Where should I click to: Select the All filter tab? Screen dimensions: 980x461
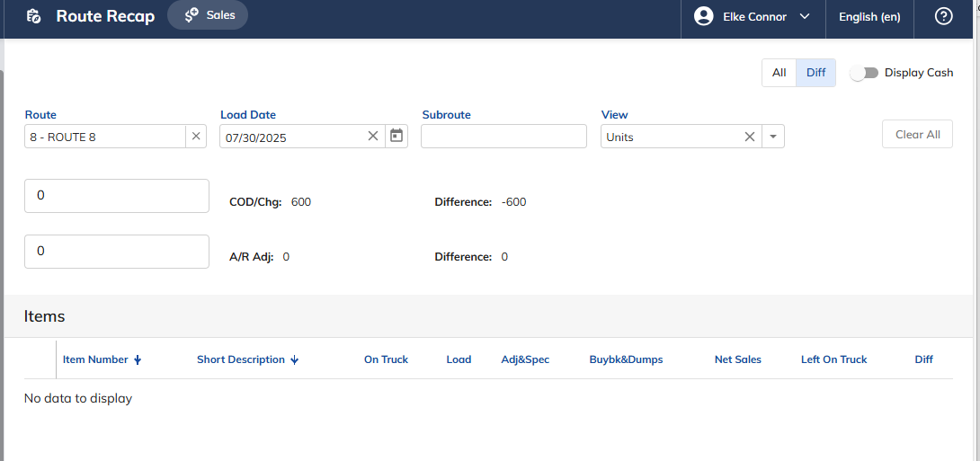click(x=779, y=73)
